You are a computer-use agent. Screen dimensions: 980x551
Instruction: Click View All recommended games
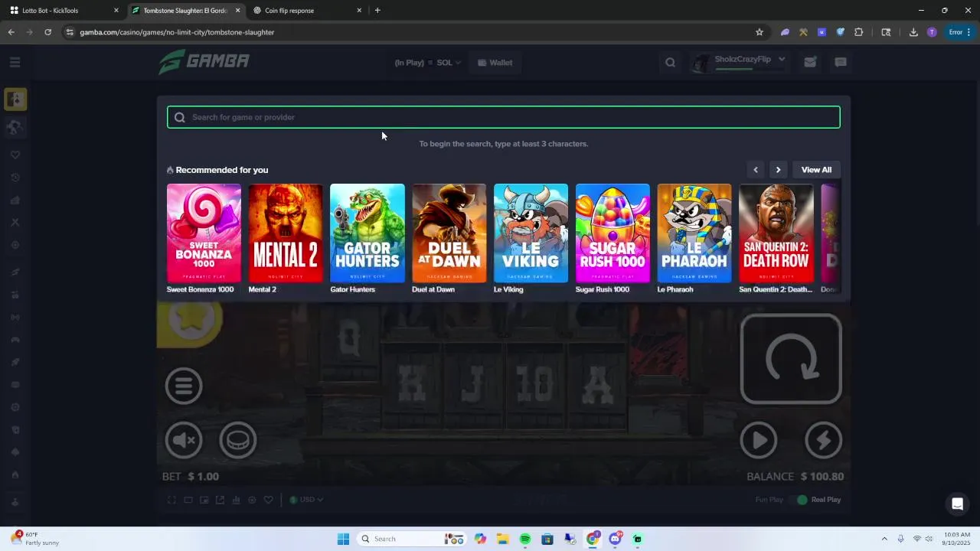point(816,170)
